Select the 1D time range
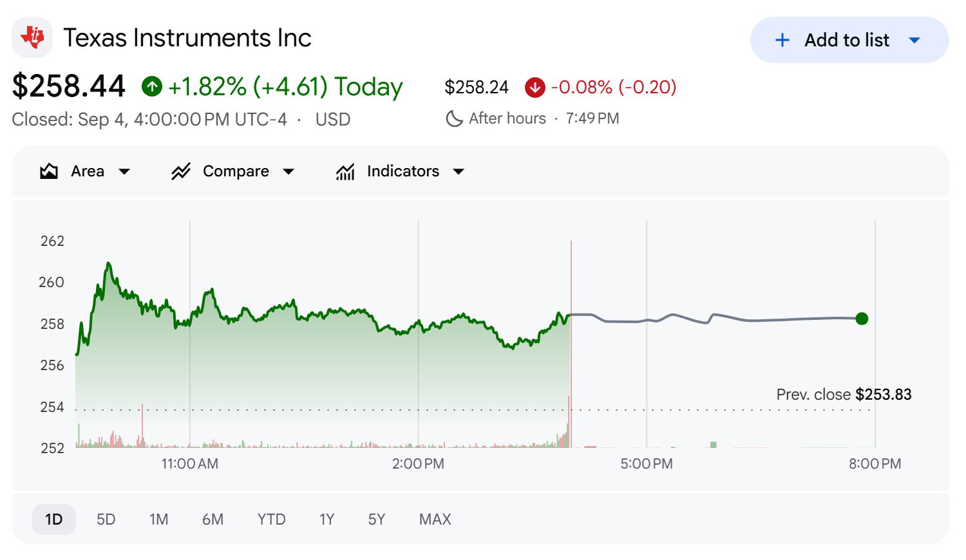Viewport: 966px width, 560px height. click(54, 519)
